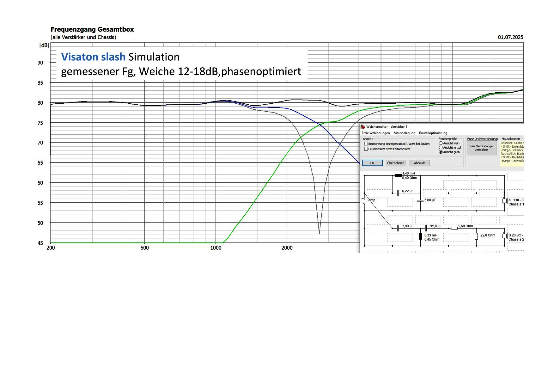Click the 3,80 µF value label
This screenshot has height=392, width=554.
408,226
